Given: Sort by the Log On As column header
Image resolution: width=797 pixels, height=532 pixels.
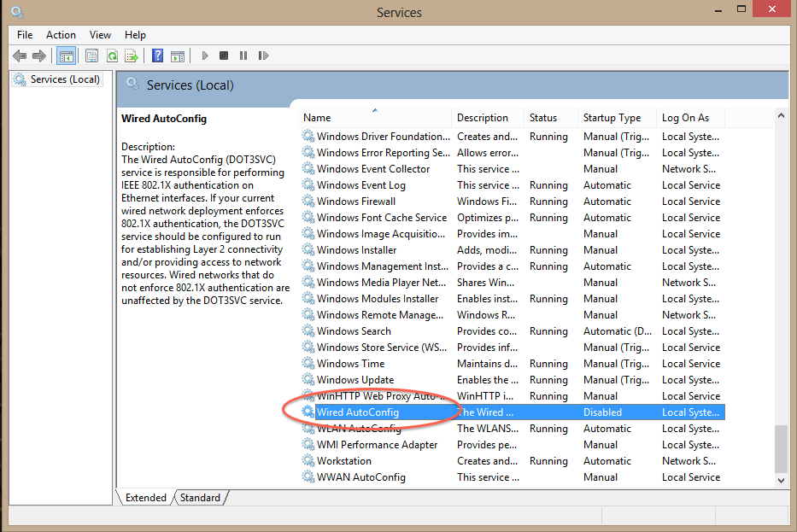Looking at the screenshot, I should 690,117.
